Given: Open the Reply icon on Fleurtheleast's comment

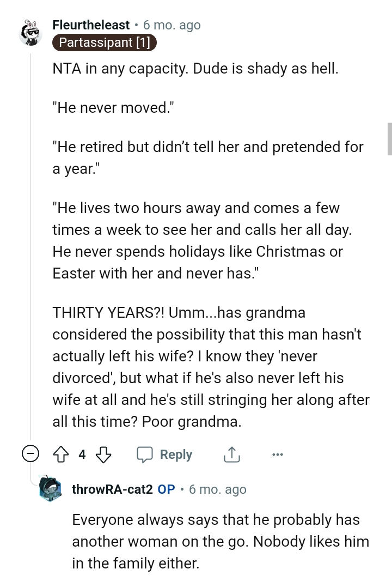Looking at the screenshot, I should pyautogui.click(x=145, y=454).
